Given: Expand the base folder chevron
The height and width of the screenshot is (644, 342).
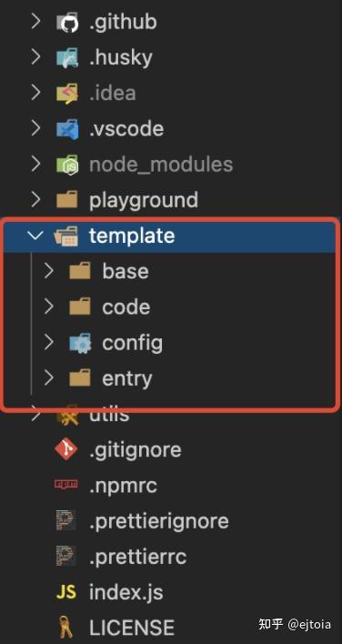Looking at the screenshot, I should [49, 271].
